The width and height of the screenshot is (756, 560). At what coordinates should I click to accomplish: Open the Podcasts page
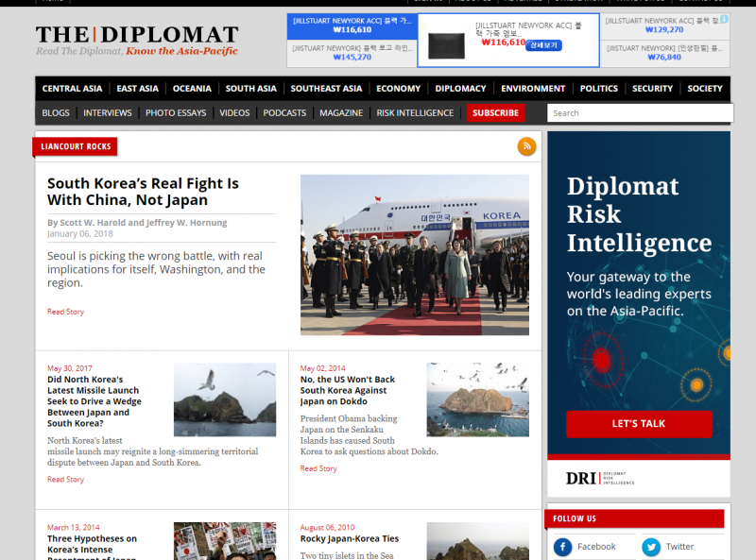(284, 113)
